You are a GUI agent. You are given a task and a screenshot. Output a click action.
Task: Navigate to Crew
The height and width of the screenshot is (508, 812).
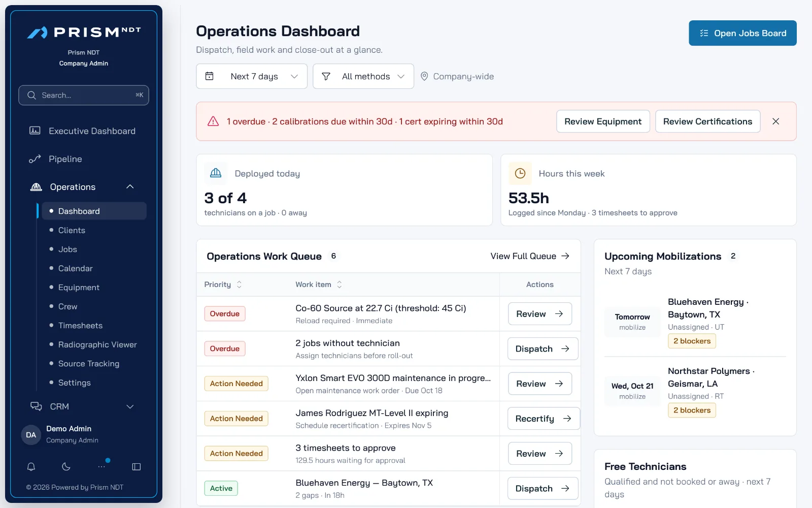click(x=94, y=306)
